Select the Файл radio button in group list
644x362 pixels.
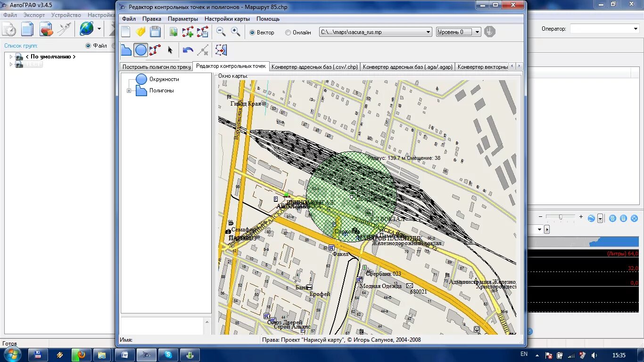[x=88, y=46]
